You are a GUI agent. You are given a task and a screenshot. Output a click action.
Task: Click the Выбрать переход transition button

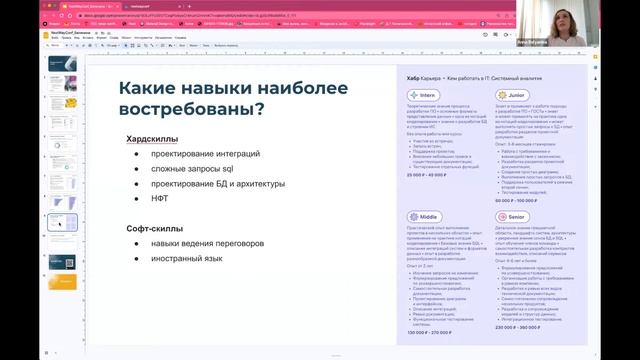pyautogui.click(x=226, y=45)
